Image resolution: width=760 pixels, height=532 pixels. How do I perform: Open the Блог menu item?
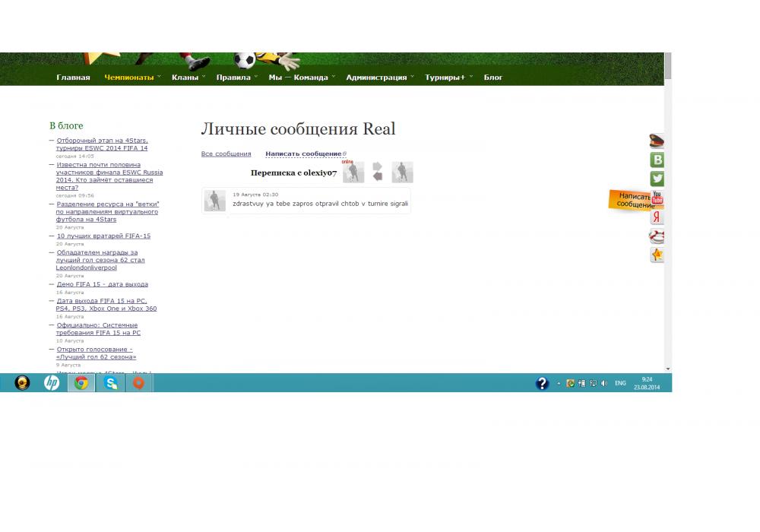tap(493, 78)
